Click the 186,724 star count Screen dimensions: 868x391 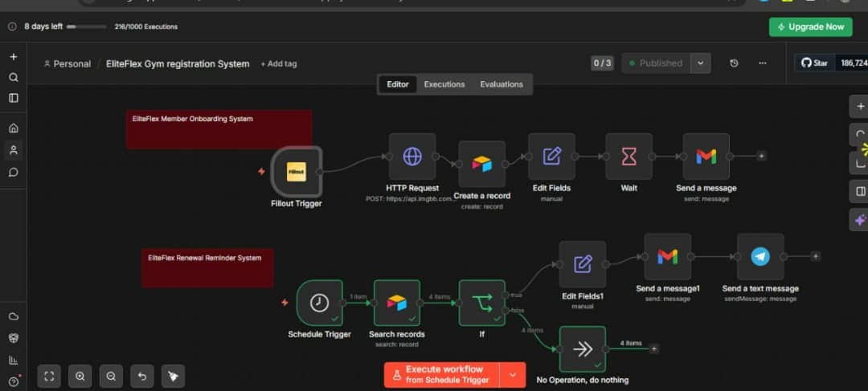(x=854, y=63)
